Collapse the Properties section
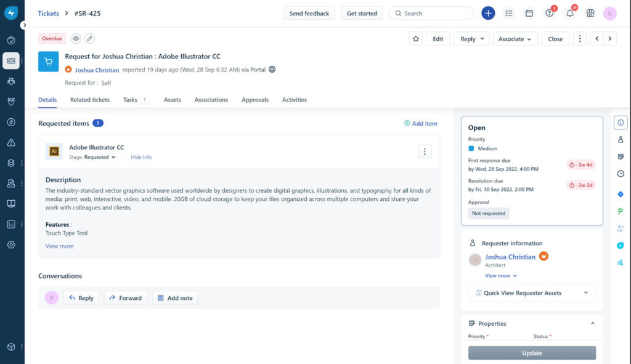This screenshot has width=631, height=364. pos(592,323)
